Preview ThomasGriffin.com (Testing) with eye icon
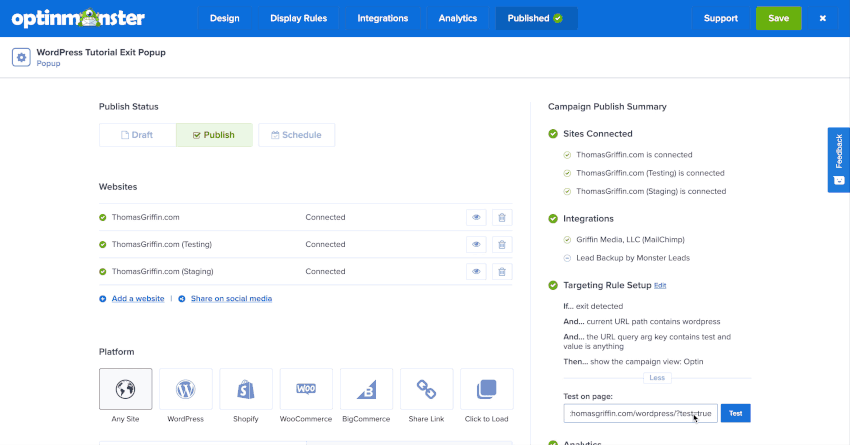This screenshot has height=445, width=850. [476, 244]
